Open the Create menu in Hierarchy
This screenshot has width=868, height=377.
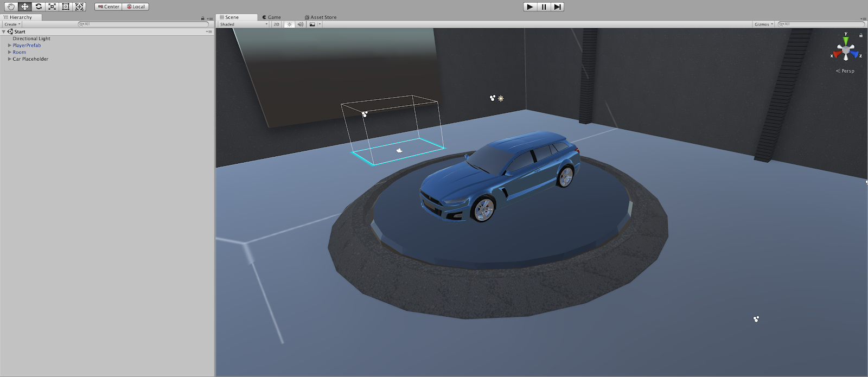[x=12, y=24]
